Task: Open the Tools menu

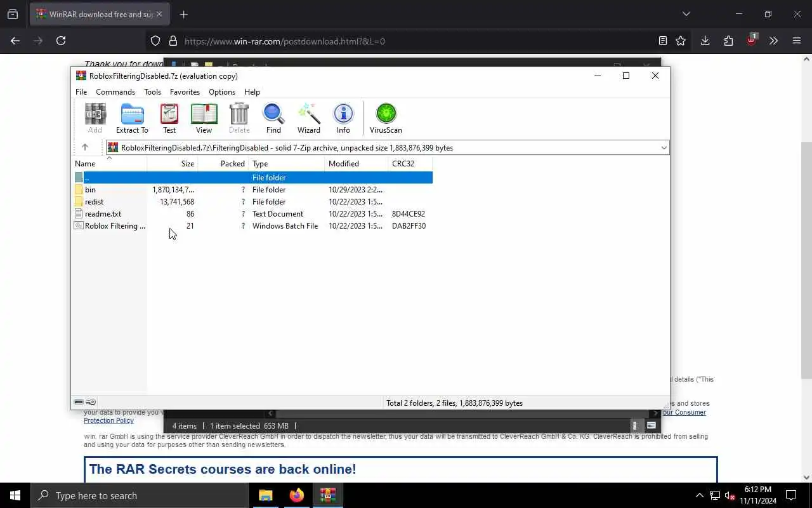Action: click(x=152, y=92)
